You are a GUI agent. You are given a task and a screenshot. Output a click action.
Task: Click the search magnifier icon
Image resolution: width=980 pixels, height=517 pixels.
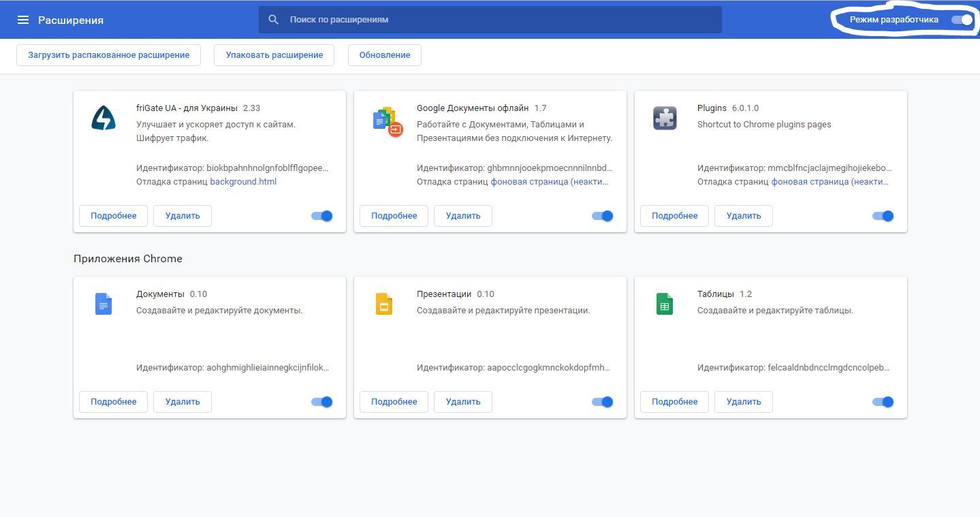click(x=274, y=20)
